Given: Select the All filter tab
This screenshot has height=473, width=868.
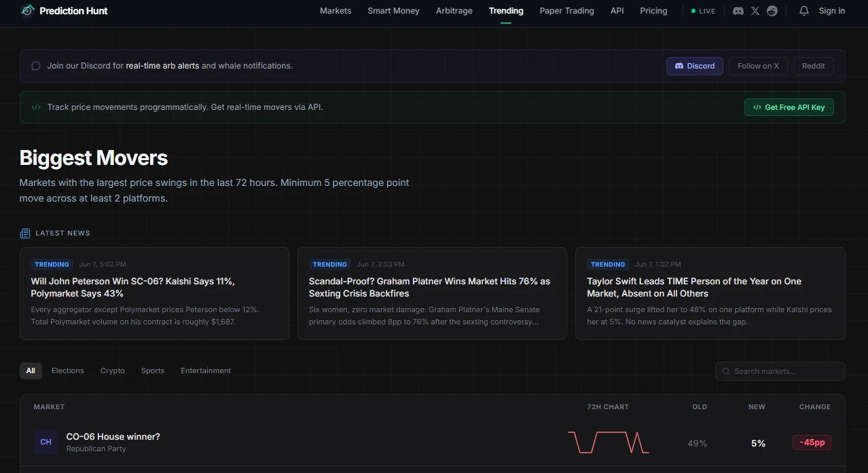Looking at the screenshot, I should coord(31,371).
